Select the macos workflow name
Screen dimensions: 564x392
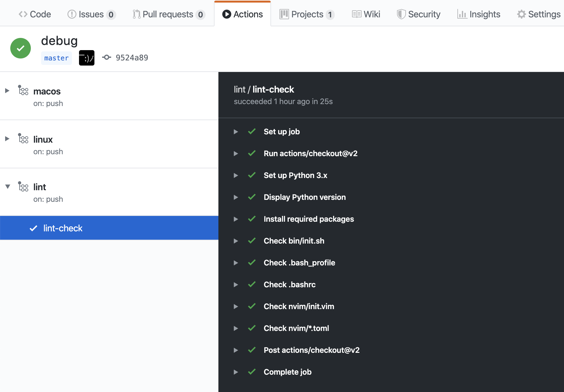click(47, 91)
